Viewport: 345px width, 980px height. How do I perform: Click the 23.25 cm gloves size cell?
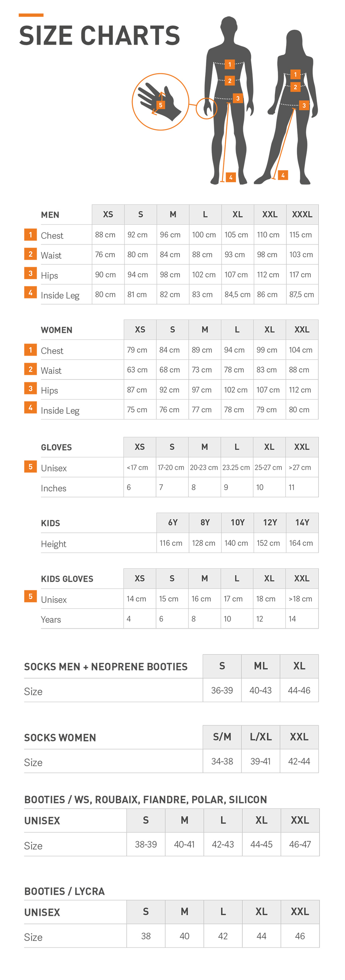coord(236,467)
